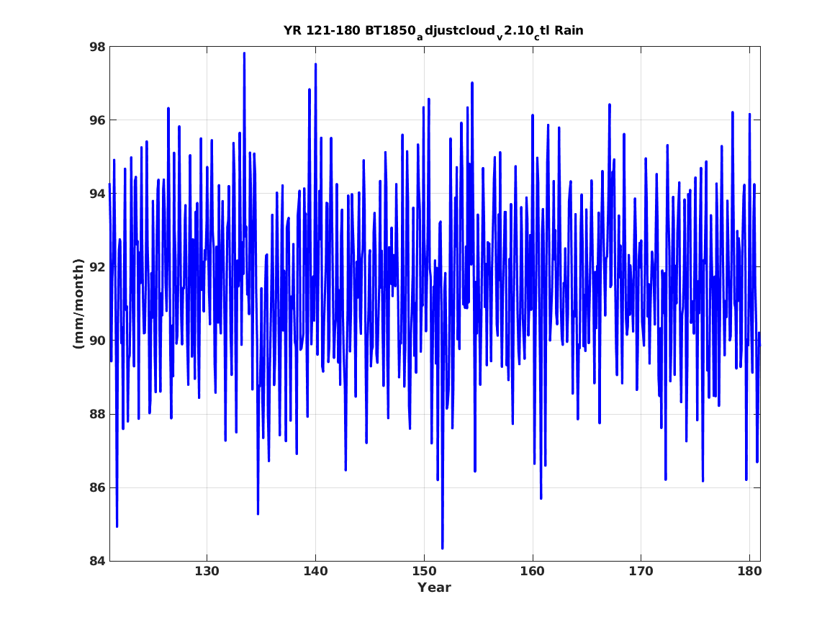Click the y-axis tick label '88'
The width and height of the screenshot is (840, 630).
[x=97, y=414]
